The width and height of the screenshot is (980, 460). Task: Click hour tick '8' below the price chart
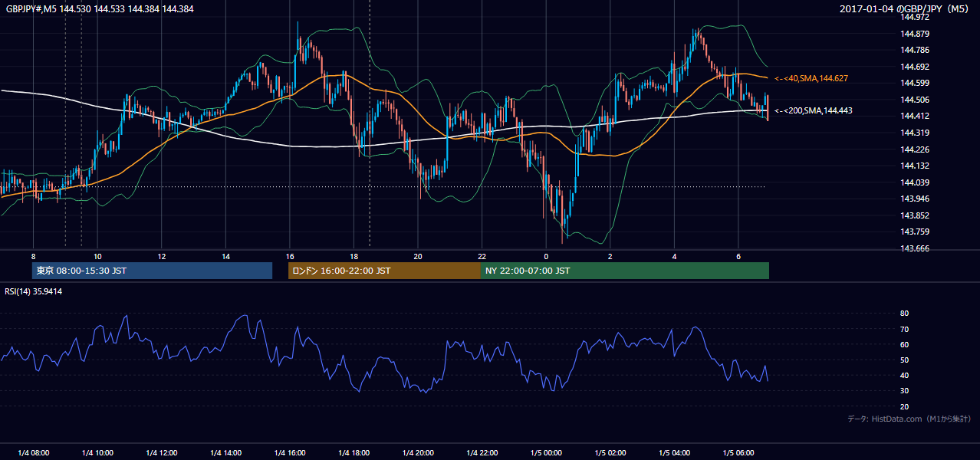coord(33,256)
